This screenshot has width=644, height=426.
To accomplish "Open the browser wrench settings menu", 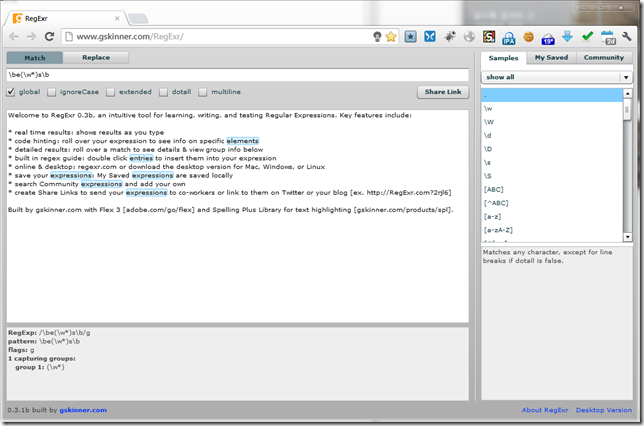I will click(627, 37).
